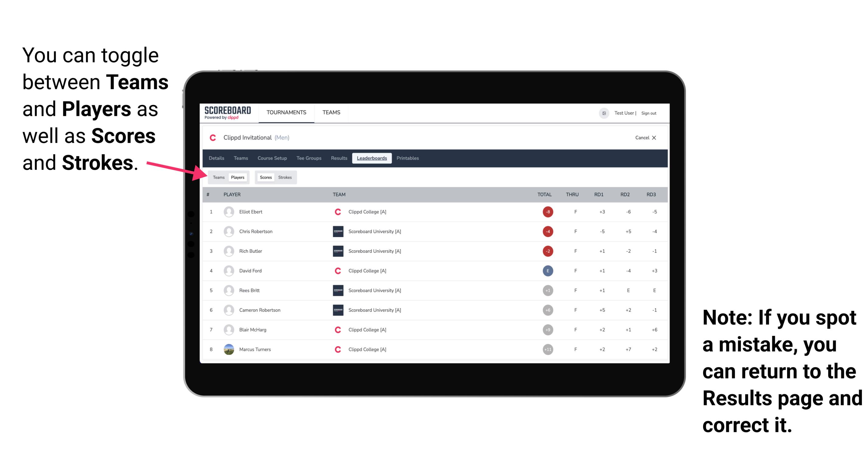868x467 pixels.
Task: Click Elliot Ebert player avatar icon
Action: [228, 212]
